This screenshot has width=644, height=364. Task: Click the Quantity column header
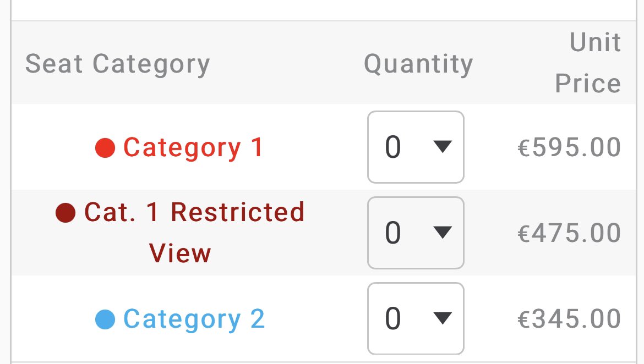(x=418, y=64)
